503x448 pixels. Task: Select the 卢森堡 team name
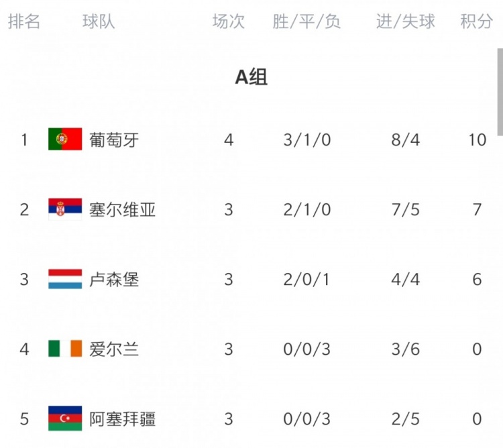pyautogui.click(x=114, y=279)
